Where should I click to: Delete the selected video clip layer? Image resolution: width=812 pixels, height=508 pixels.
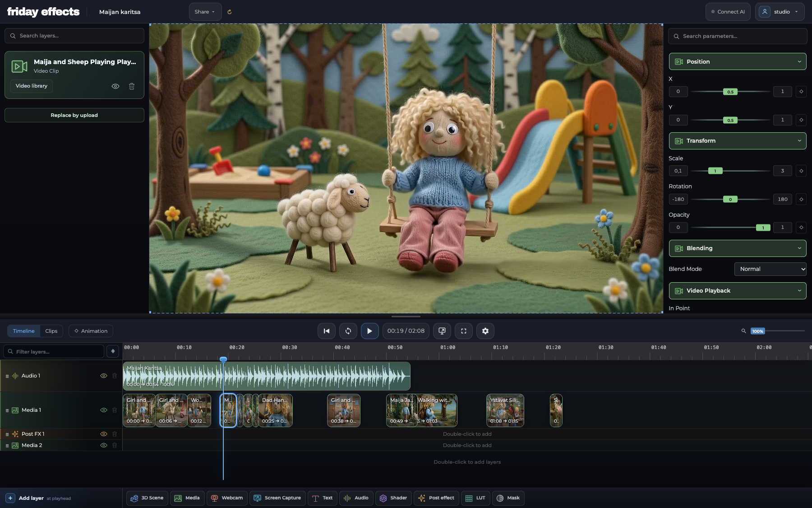pos(132,86)
